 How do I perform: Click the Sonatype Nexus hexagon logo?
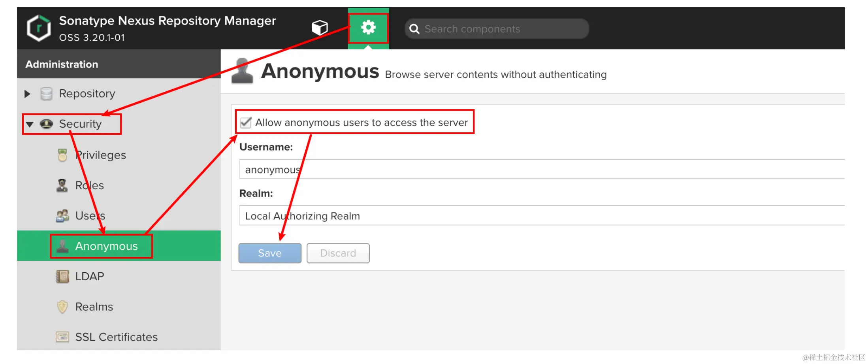click(39, 28)
